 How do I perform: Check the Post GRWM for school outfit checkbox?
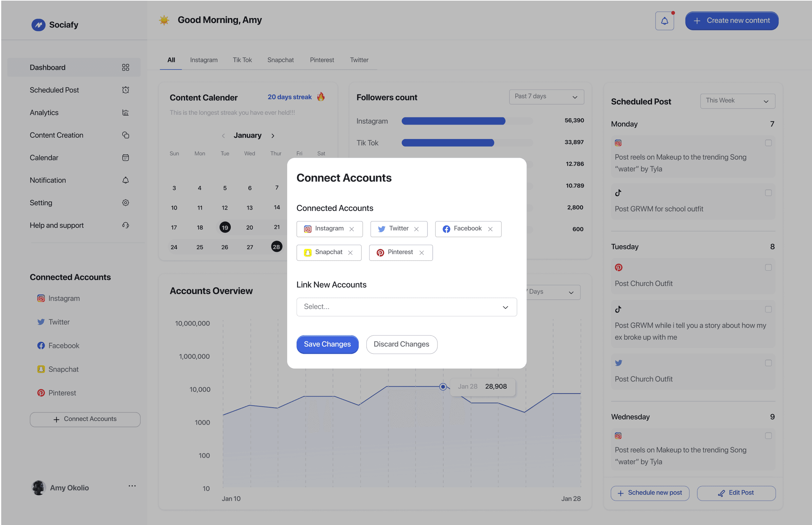coord(768,193)
